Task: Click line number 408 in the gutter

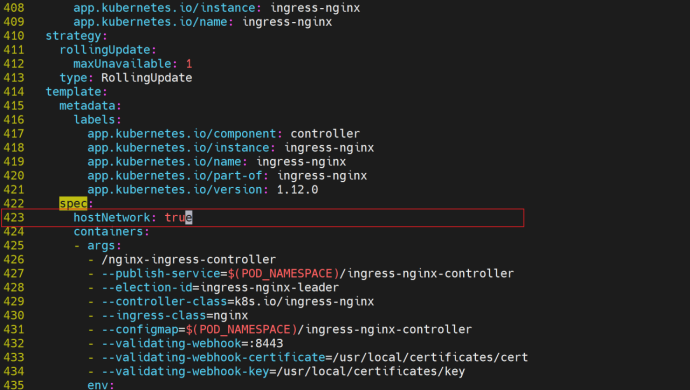Action: coord(14,8)
